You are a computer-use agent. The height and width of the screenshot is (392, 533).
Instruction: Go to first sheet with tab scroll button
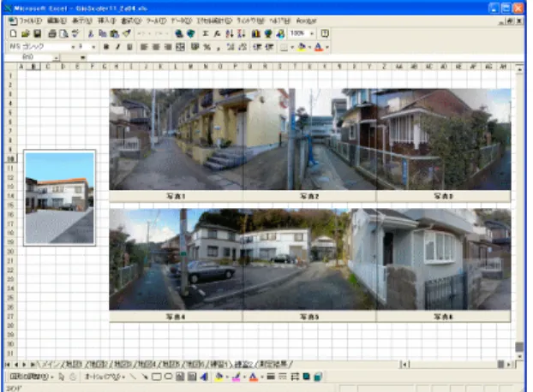(8, 365)
